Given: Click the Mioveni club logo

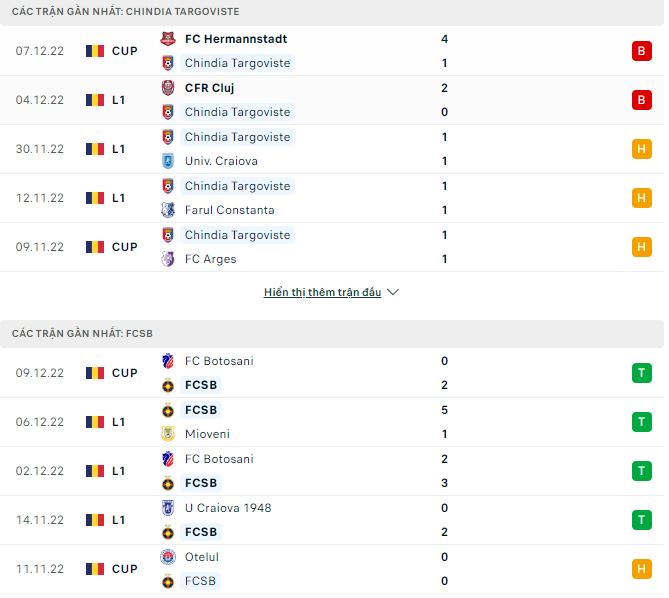Looking at the screenshot, I should pyautogui.click(x=168, y=434).
